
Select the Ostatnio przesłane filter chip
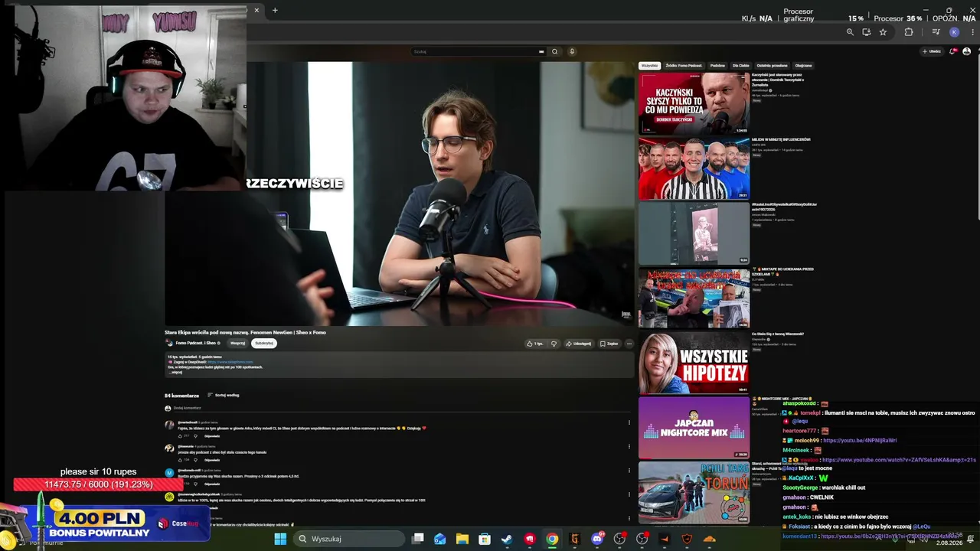coord(773,66)
